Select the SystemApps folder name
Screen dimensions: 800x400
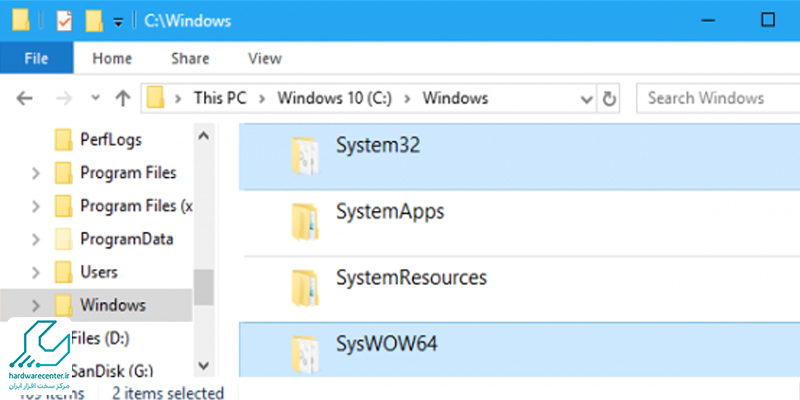pos(390,211)
